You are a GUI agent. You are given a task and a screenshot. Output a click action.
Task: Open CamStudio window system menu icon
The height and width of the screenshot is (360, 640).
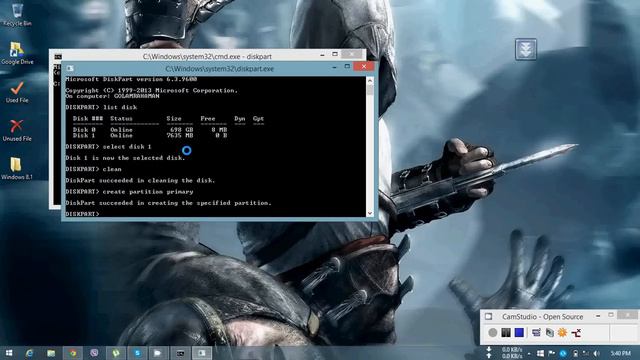(x=489, y=316)
